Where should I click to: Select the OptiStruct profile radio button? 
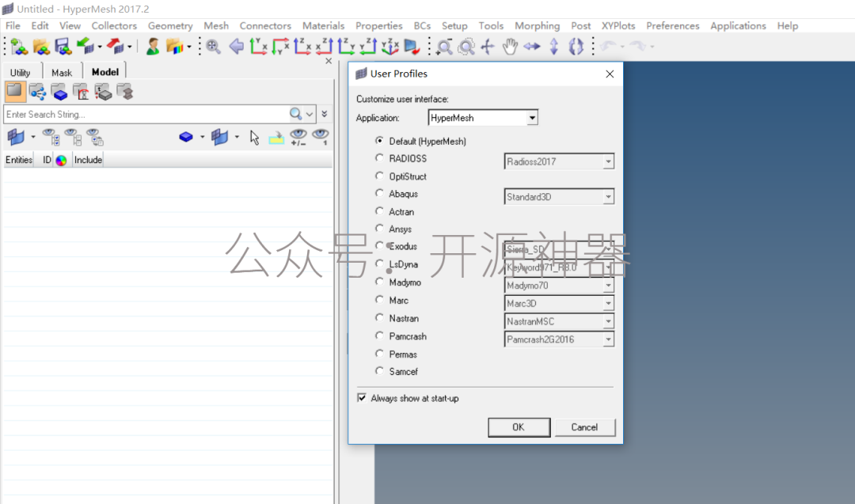379,176
